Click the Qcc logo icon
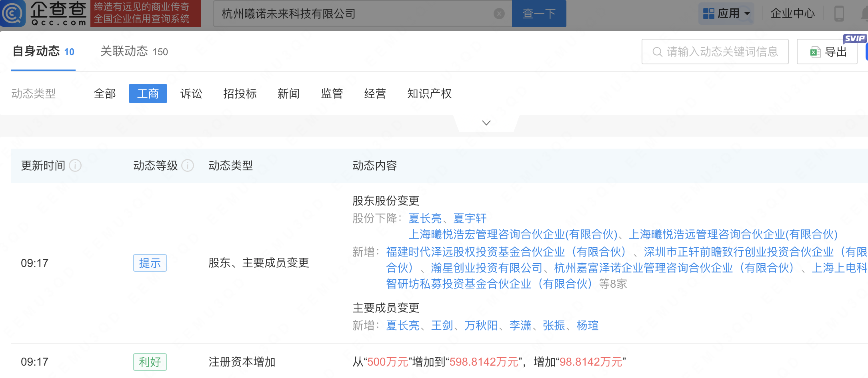This screenshot has height=378, width=868. [x=13, y=13]
